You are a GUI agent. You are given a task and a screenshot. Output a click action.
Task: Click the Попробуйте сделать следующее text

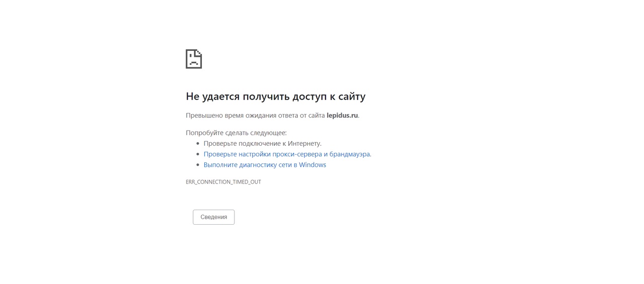click(x=236, y=133)
